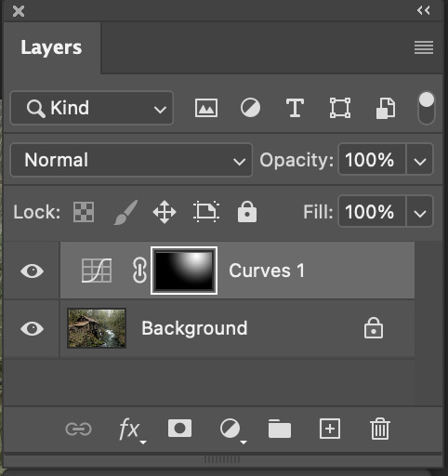
Task: Open the Normal blend mode dropdown
Action: (131, 160)
